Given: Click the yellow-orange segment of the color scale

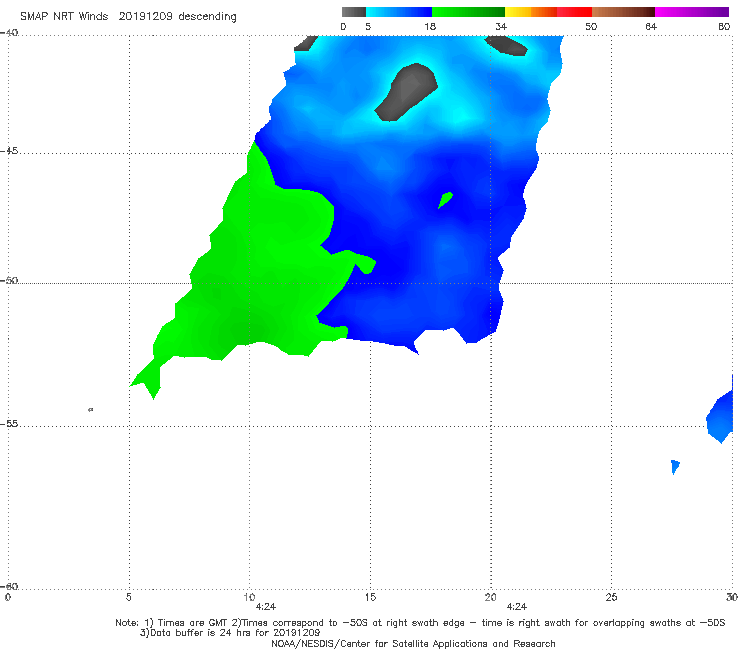Looking at the screenshot, I should click(531, 12).
